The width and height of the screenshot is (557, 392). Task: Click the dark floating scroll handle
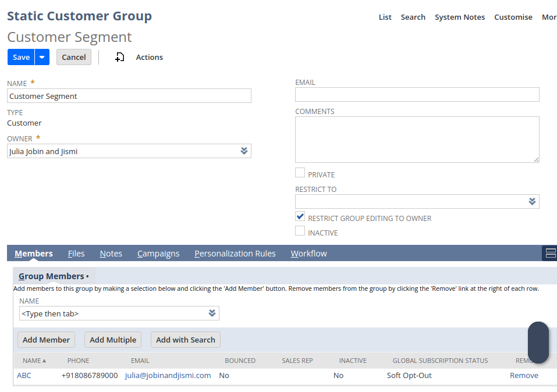pyautogui.click(x=538, y=342)
